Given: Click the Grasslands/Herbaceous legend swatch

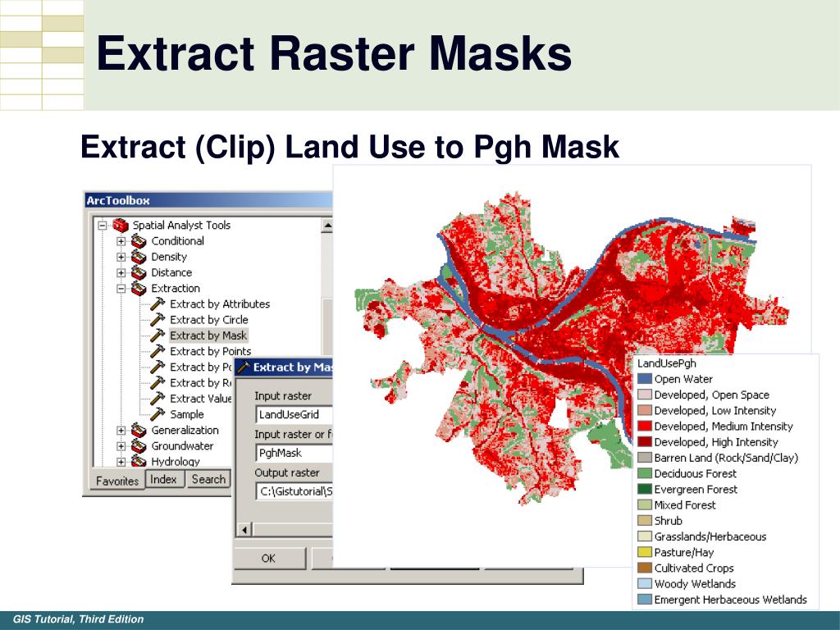Looking at the screenshot, I should (645, 536).
